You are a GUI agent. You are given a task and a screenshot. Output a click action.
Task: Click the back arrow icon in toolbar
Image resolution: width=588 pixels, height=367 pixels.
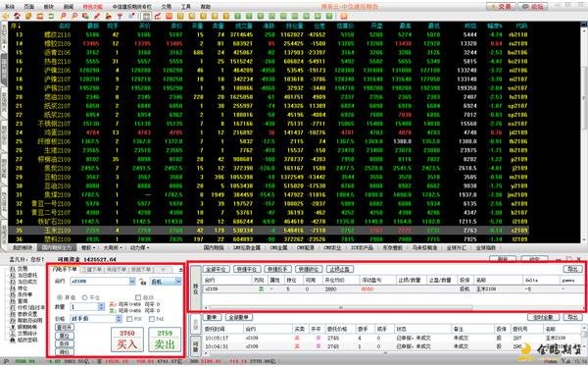pos(6,16)
